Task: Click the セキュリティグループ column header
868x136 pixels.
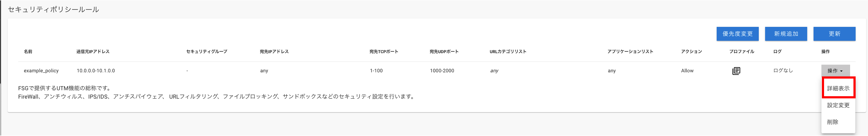Action: pyautogui.click(x=206, y=52)
